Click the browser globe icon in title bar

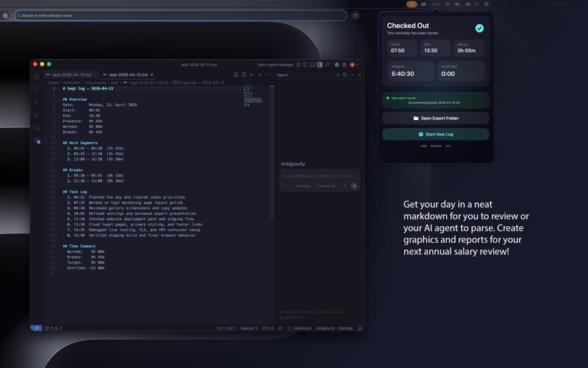click(x=337, y=65)
